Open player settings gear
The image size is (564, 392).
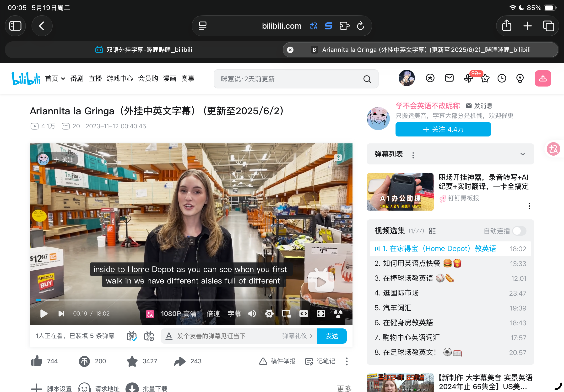coord(269,314)
